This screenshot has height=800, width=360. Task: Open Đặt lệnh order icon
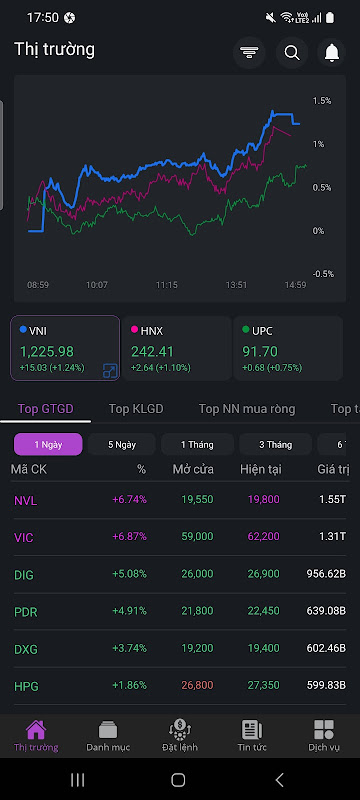[x=179, y=730]
